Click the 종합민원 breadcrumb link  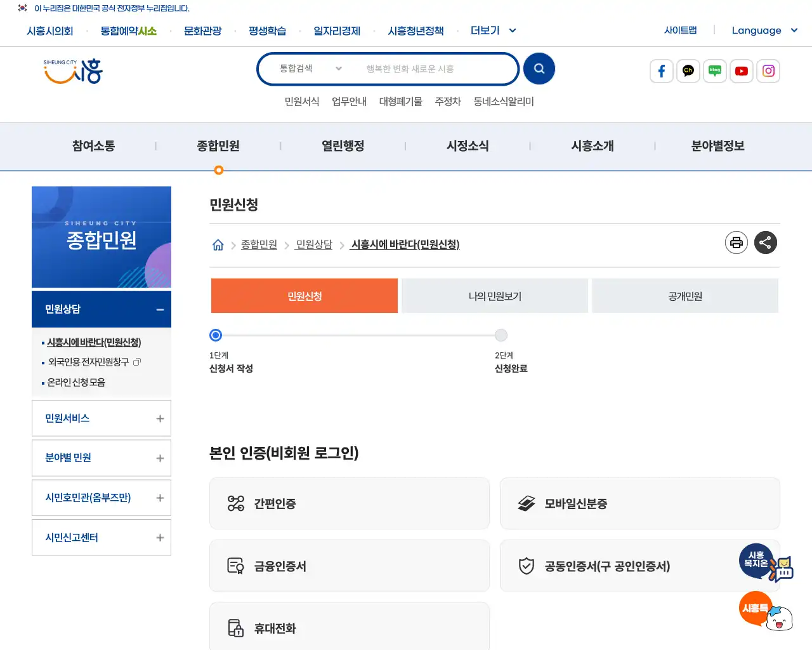pyautogui.click(x=259, y=244)
